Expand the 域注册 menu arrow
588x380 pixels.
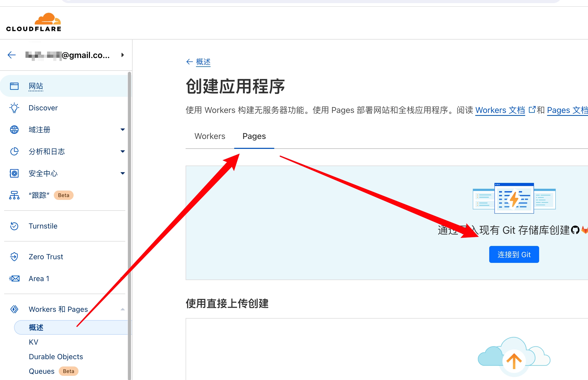click(x=123, y=130)
